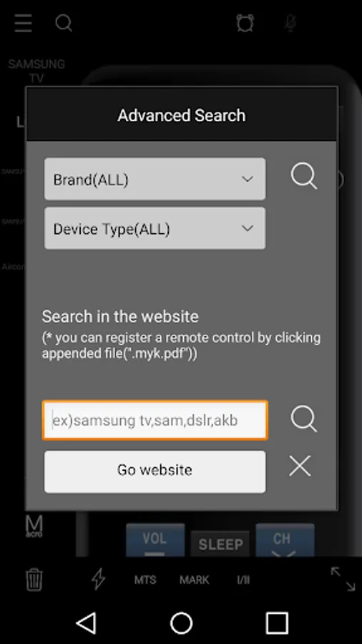Click the Go website button
Screen dimensions: 362x644
point(155,472)
